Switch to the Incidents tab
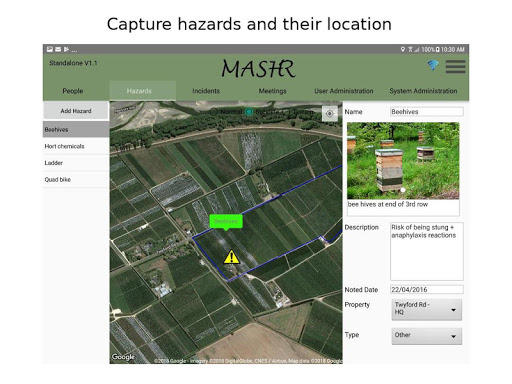Image resolution: width=512 pixels, height=384 pixels. pos(206,91)
